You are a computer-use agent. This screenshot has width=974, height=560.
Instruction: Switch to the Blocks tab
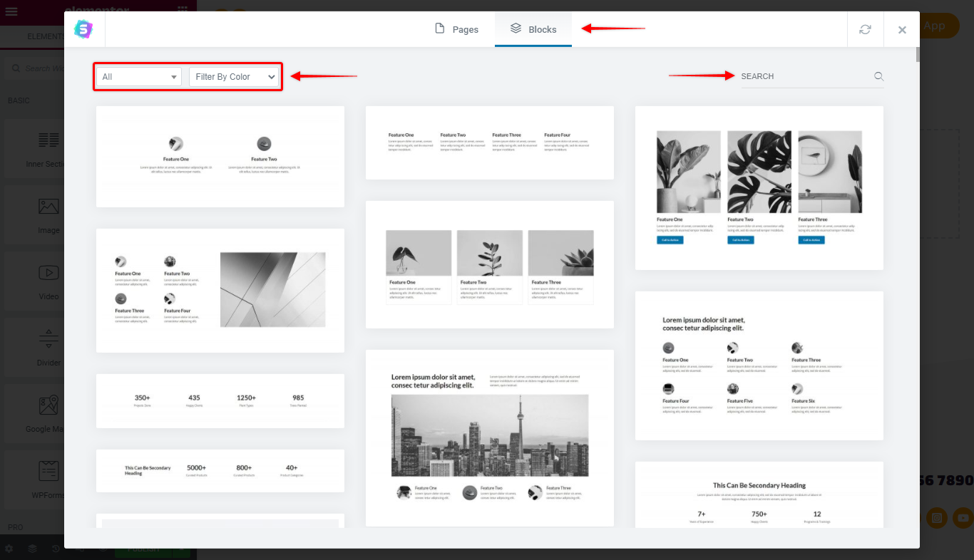point(533,29)
